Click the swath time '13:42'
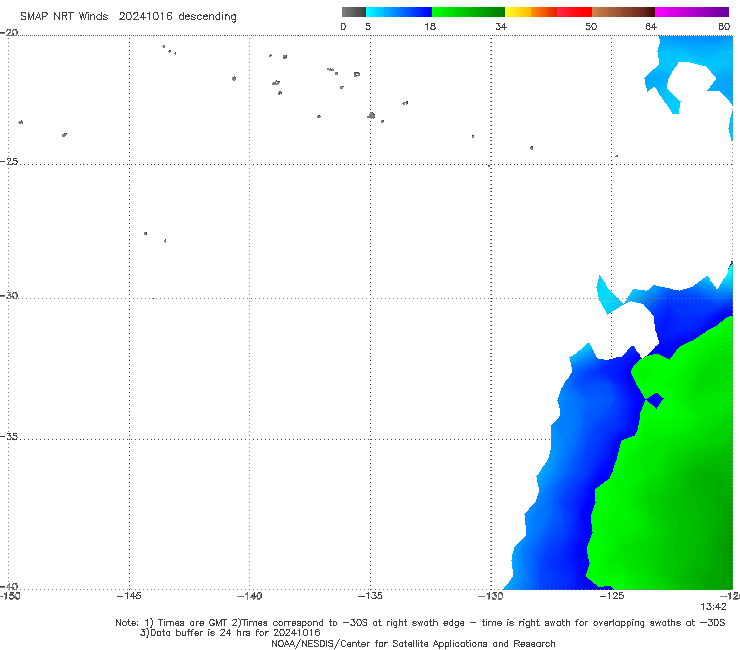Image resolution: width=740 pixels, height=650 pixels. pyautogui.click(x=713, y=607)
